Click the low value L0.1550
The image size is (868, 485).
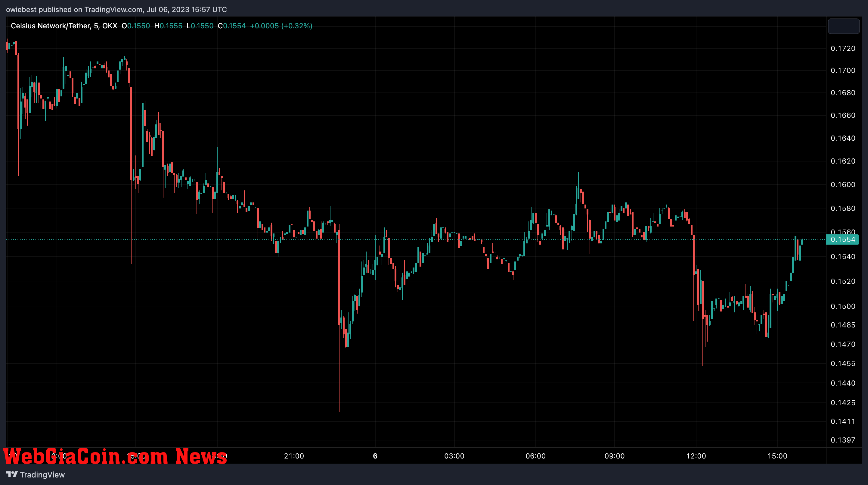200,26
